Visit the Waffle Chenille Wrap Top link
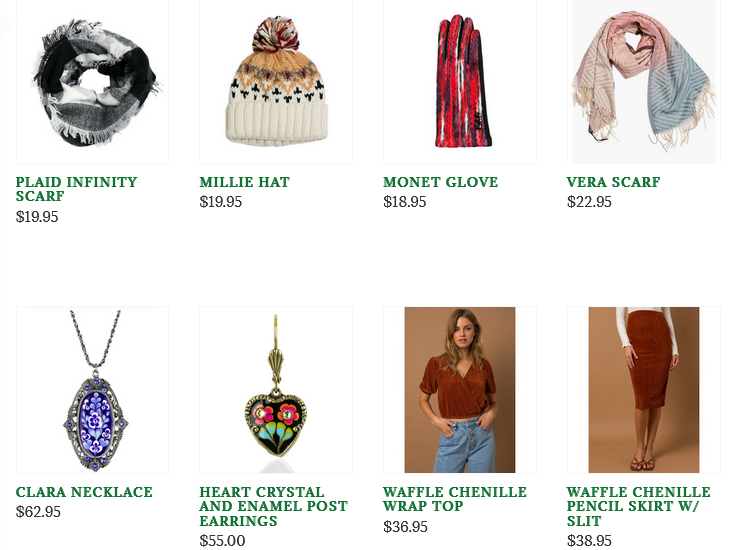This screenshot has height=550, width=742. (455, 499)
